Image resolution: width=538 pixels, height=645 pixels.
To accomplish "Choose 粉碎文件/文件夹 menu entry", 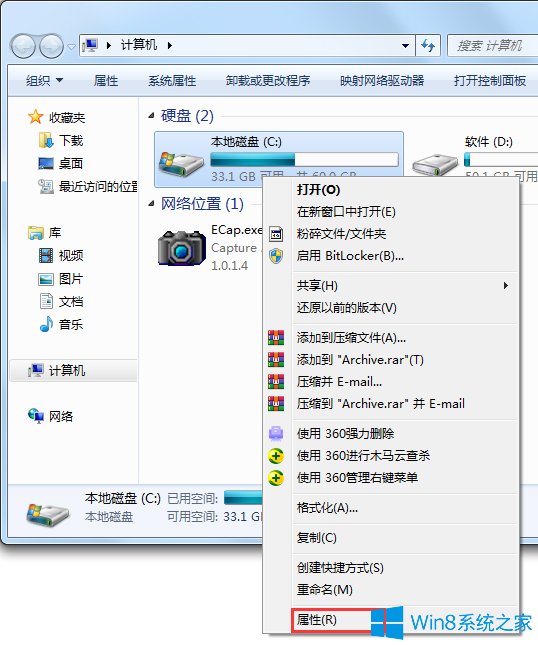I will [391, 234].
